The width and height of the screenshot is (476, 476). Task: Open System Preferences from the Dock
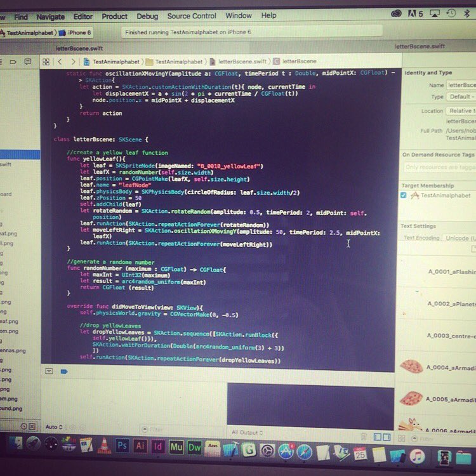click(267, 451)
